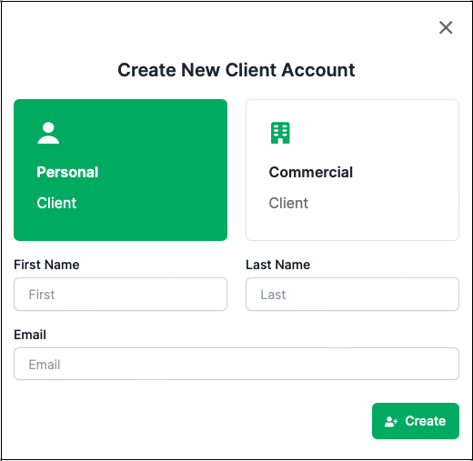473x461 pixels.
Task: Click the 'Last Name' field label
Action: (278, 265)
